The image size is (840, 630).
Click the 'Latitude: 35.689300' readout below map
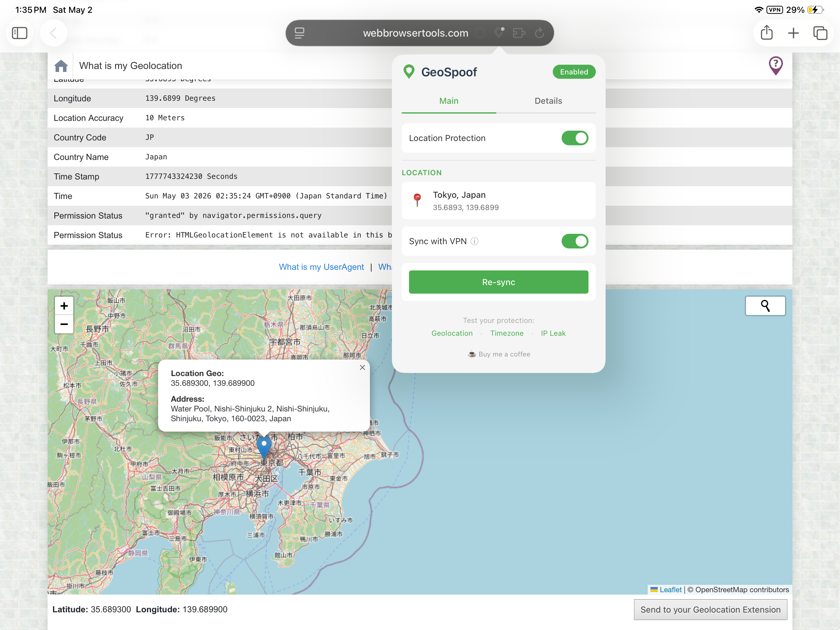tap(92, 609)
